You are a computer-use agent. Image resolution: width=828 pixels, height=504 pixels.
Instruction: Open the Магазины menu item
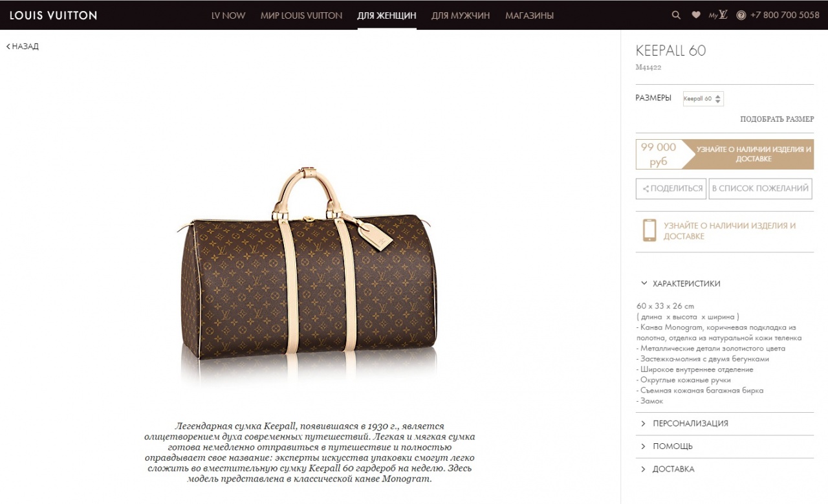(x=529, y=15)
